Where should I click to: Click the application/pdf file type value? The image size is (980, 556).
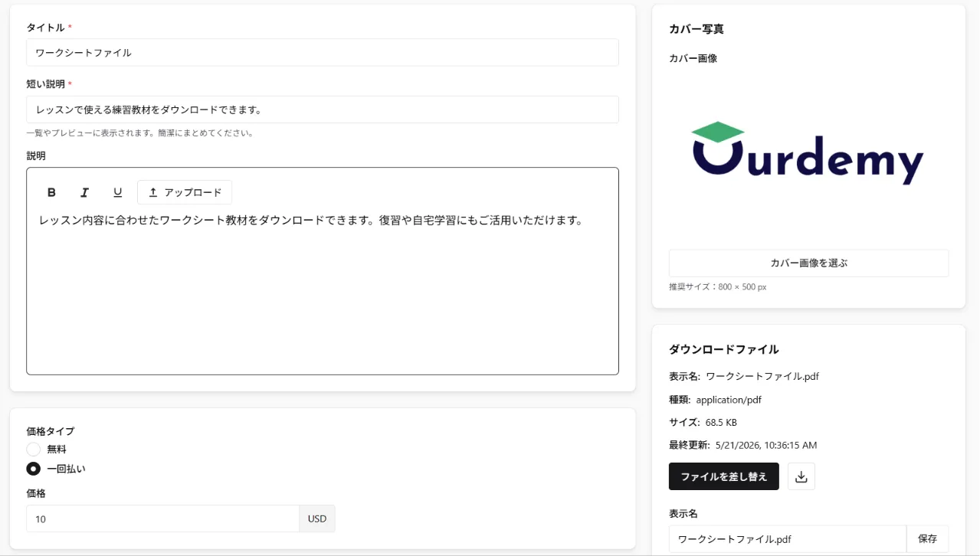coord(729,400)
